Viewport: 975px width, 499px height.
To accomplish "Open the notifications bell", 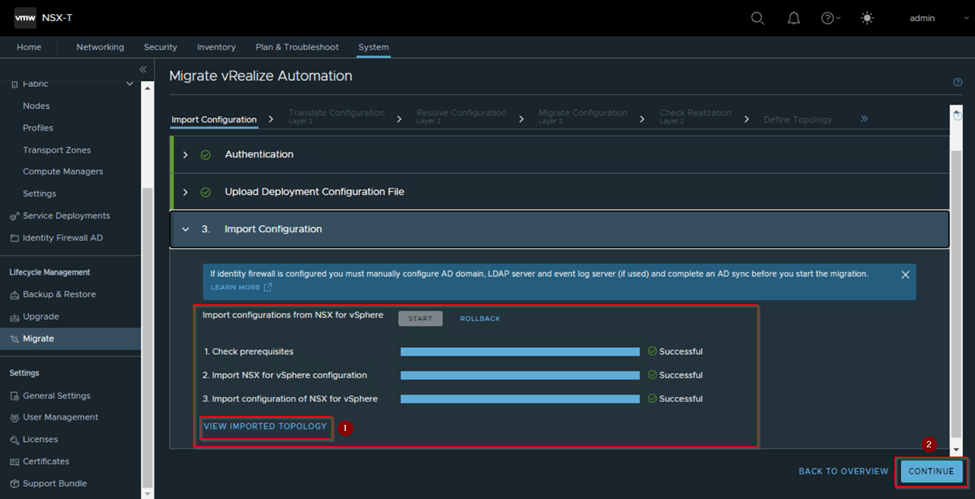I will (794, 18).
